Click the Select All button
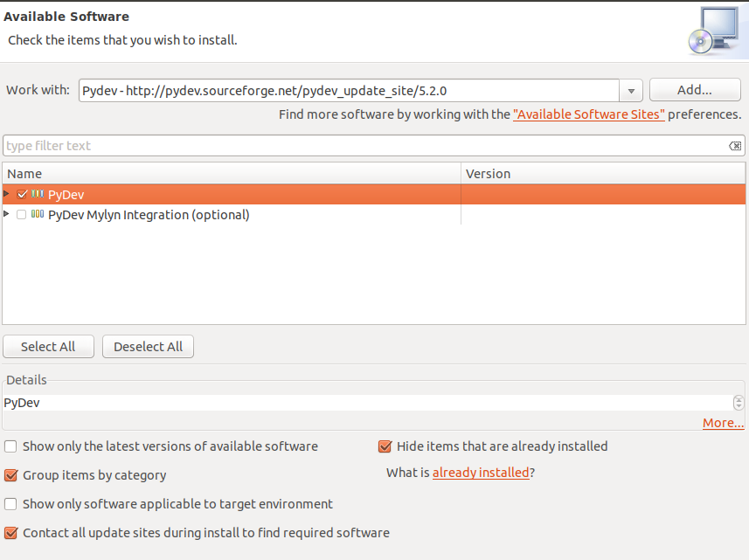Viewport: 749px width, 560px height. [x=48, y=347]
